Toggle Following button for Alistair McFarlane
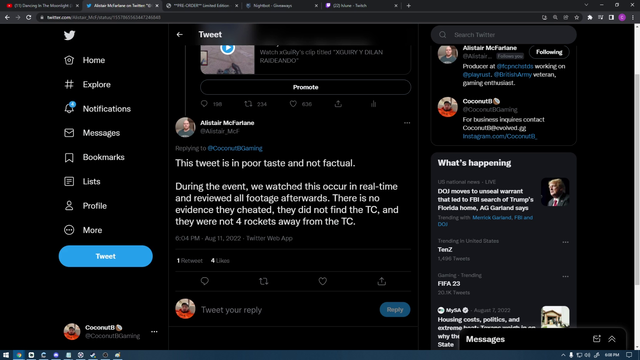640x360 pixels. pos(549,52)
